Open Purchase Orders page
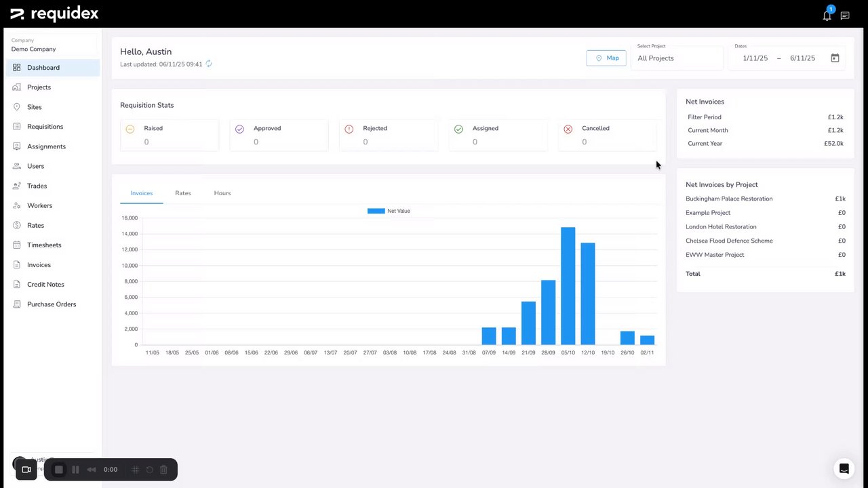The width and height of the screenshot is (868, 488). click(x=53, y=304)
